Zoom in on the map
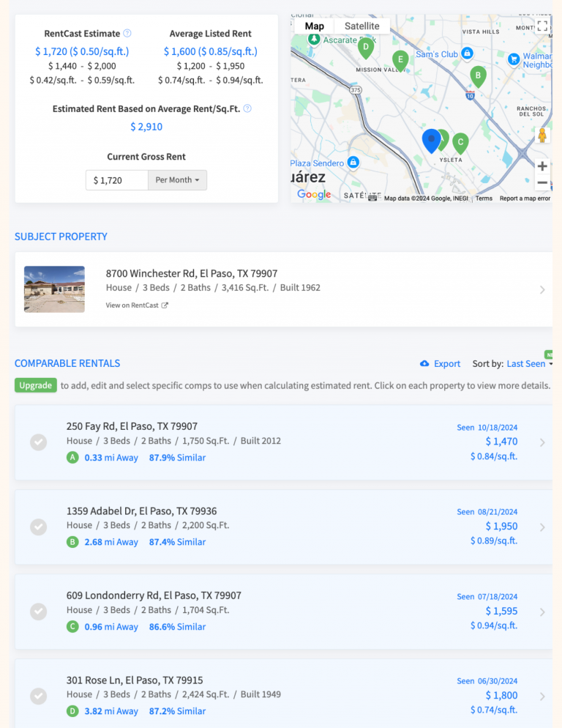The image size is (562, 728). (x=542, y=166)
